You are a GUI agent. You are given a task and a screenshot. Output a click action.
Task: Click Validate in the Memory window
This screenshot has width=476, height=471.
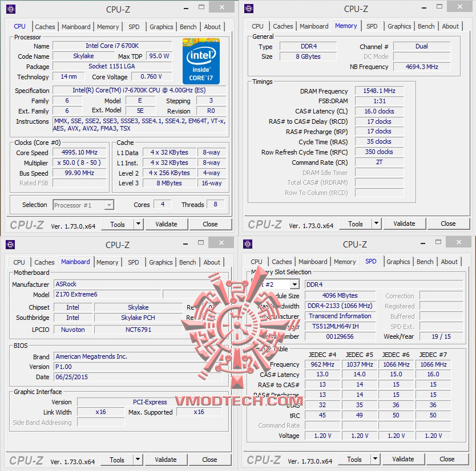(404, 224)
